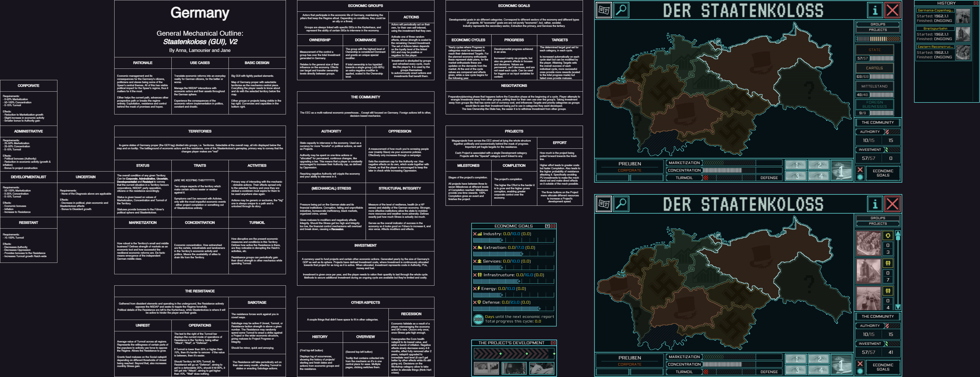Open the help icon in Economic Goals panel
980x377 pixels.
[x=548, y=226]
